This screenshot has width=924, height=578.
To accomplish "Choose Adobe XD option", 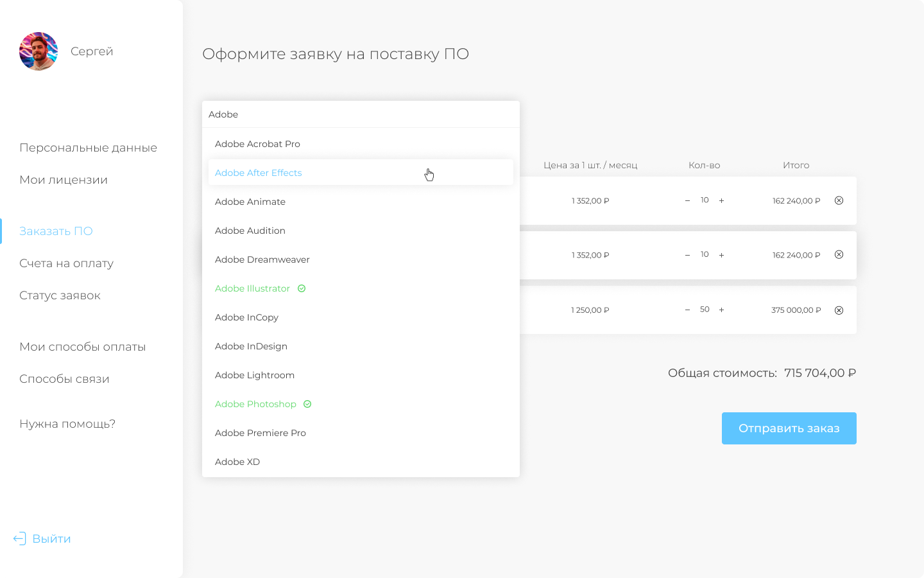I will [361, 462].
